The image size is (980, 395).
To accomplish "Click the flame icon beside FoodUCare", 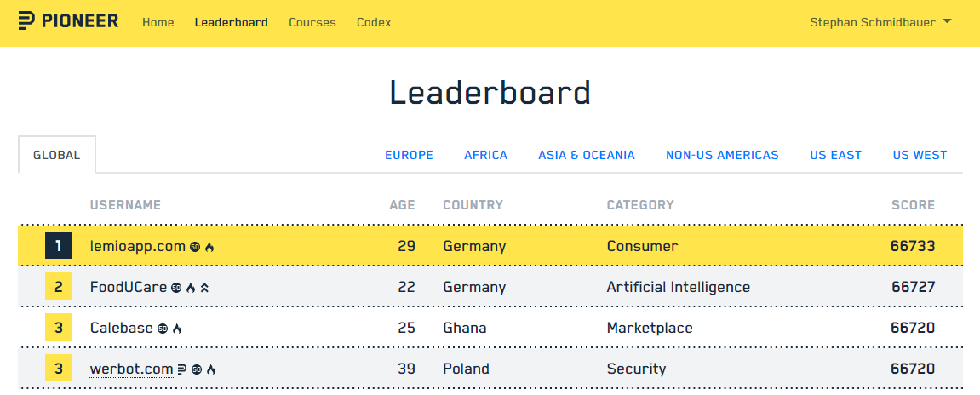I will click(191, 288).
